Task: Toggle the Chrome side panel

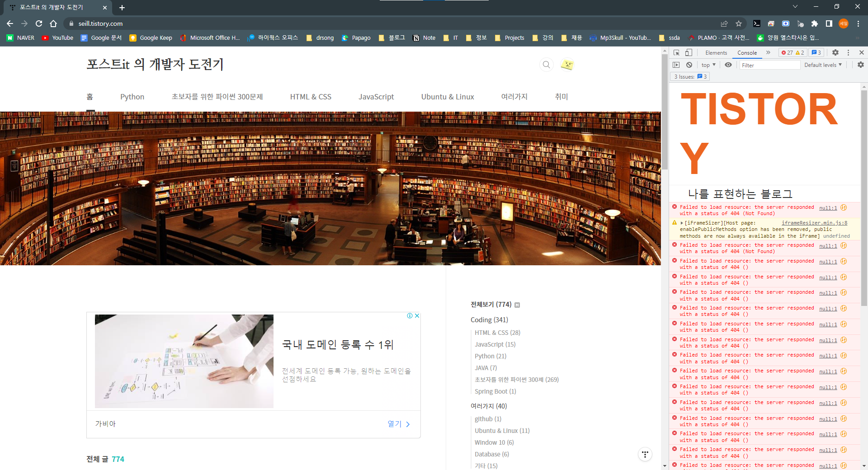Action: (829, 23)
